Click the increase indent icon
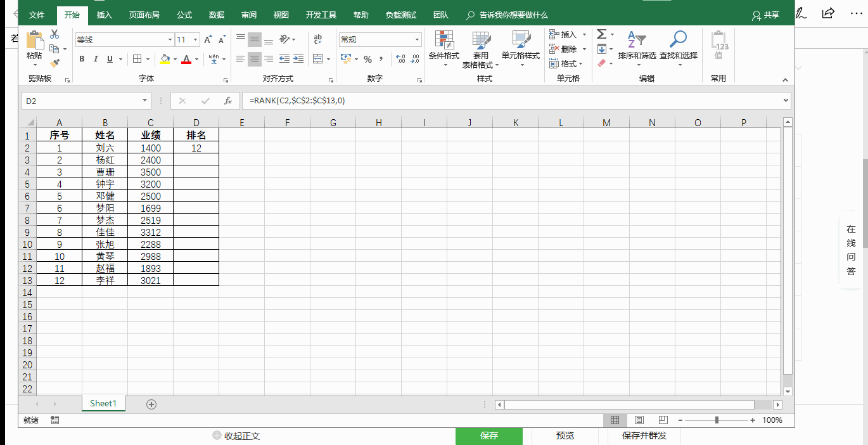 299,59
